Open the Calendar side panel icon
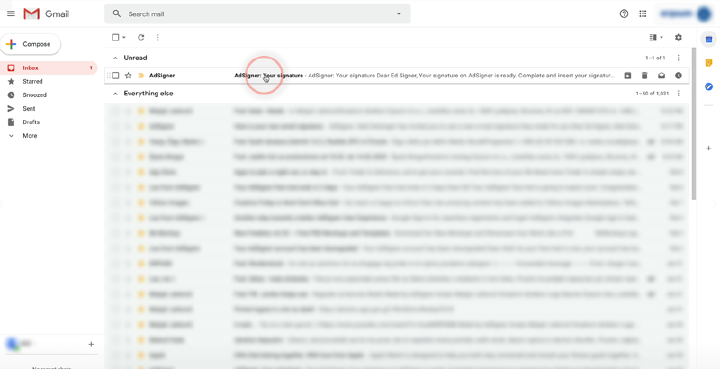The width and height of the screenshot is (720, 369). pos(709,39)
